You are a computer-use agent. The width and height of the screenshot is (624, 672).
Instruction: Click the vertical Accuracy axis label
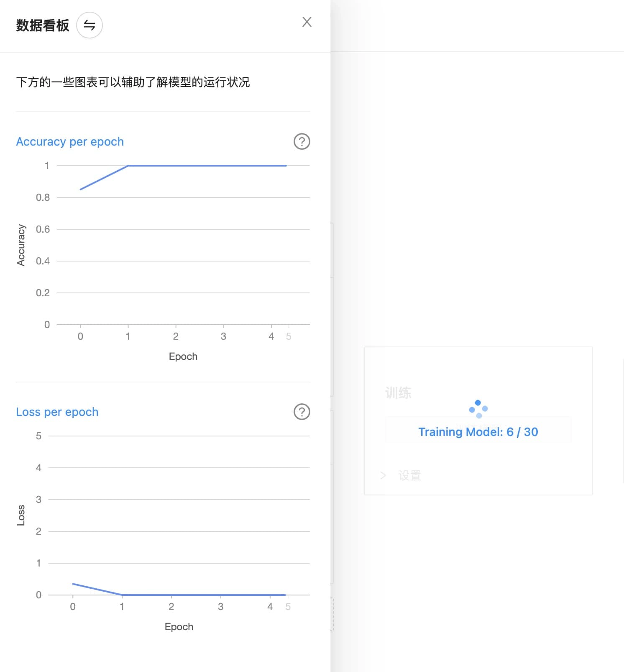click(x=21, y=245)
